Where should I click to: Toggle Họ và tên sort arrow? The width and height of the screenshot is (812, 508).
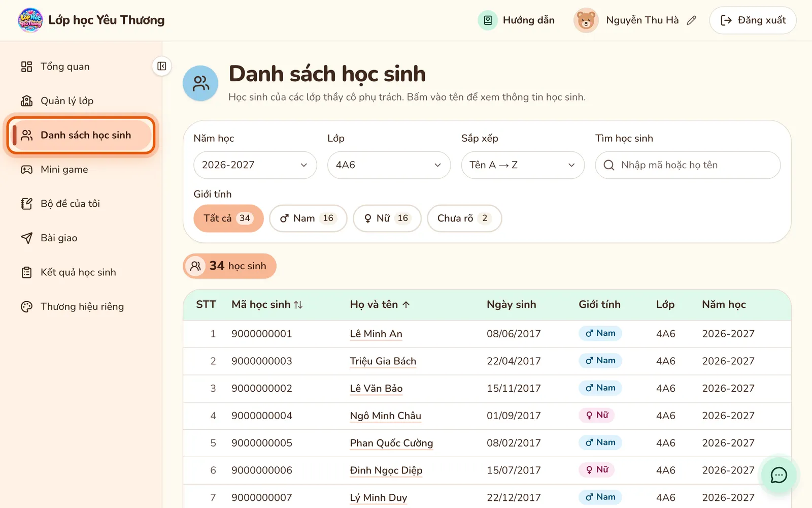coord(406,305)
